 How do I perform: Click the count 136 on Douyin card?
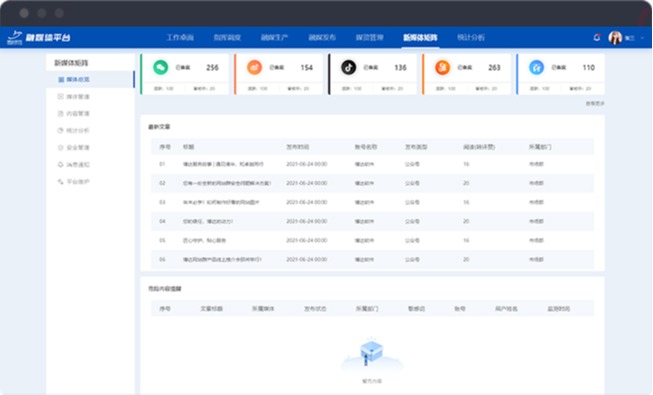tap(400, 68)
